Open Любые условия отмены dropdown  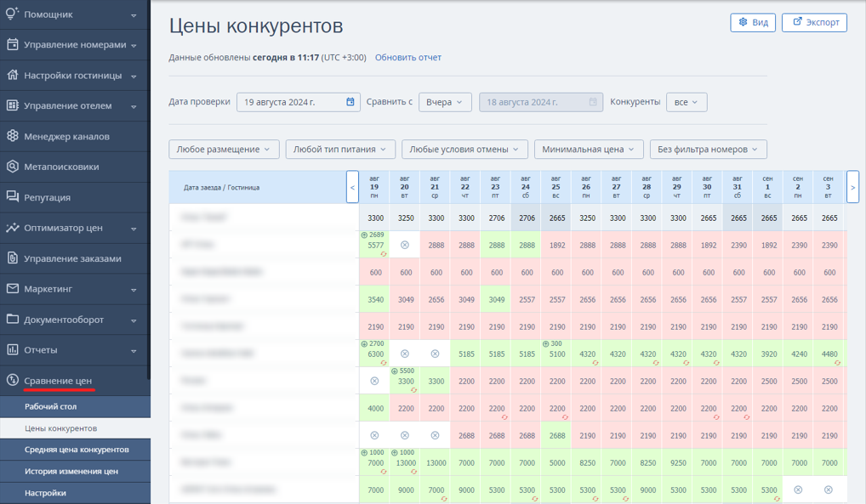point(464,149)
